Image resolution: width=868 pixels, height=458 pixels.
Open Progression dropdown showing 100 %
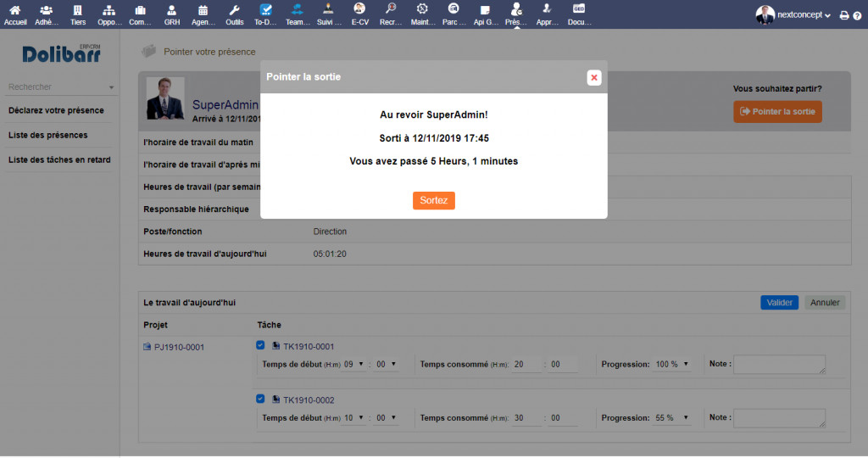[x=672, y=364]
